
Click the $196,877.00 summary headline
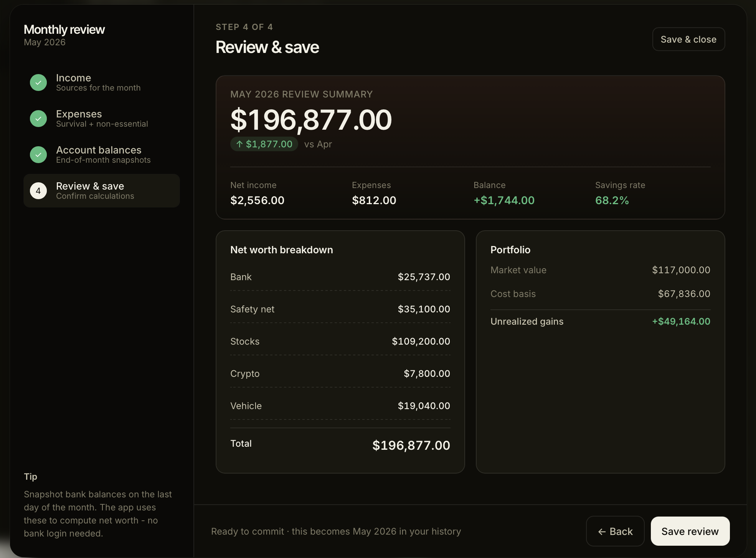(x=311, y=120)
